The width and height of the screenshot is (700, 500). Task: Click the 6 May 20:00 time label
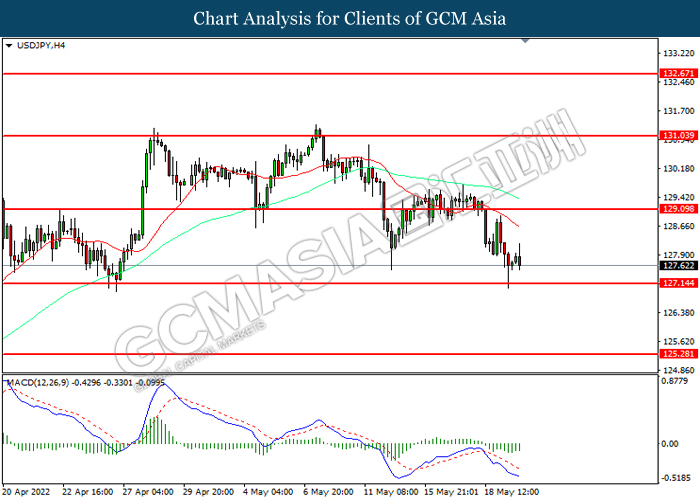click(x=328, y=492)
